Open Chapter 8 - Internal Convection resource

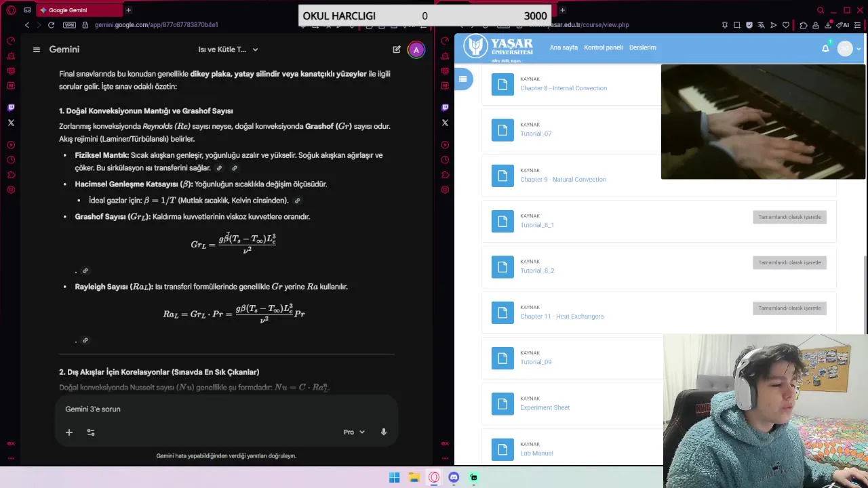[x=564, y=88]
